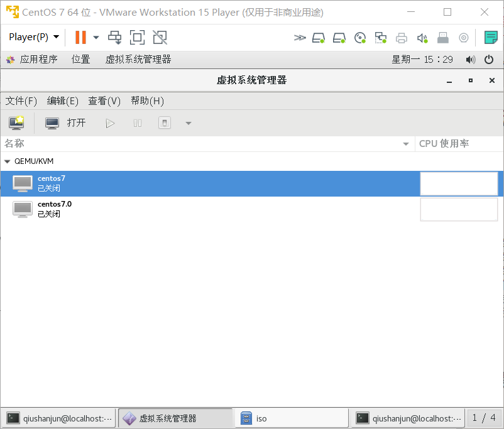504x429 pixels.
Task: Run the centos7 virtual machine
Action: point(110,122)
